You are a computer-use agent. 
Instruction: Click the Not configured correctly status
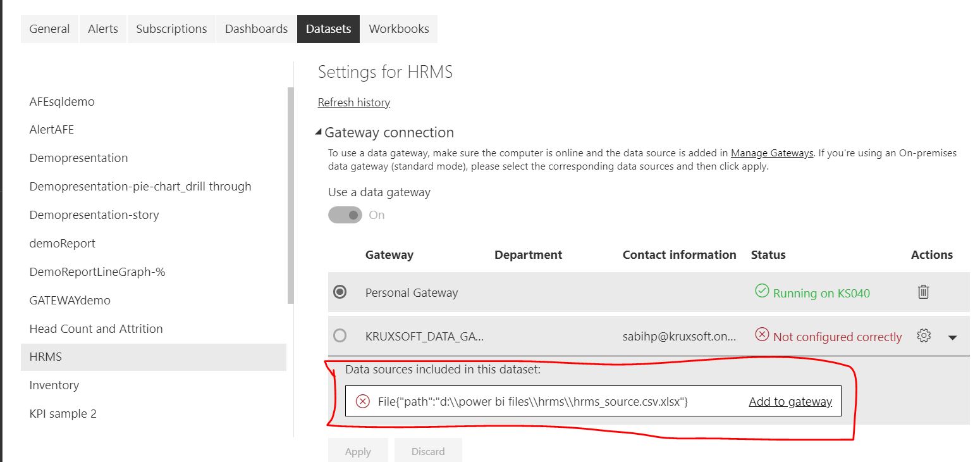point(837,337)
